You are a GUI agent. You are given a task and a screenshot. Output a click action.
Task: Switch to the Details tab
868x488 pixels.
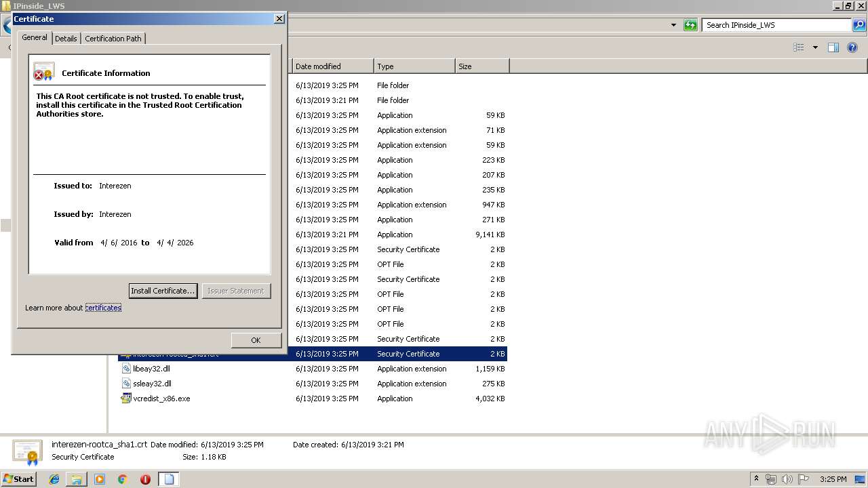coord(66,39)
